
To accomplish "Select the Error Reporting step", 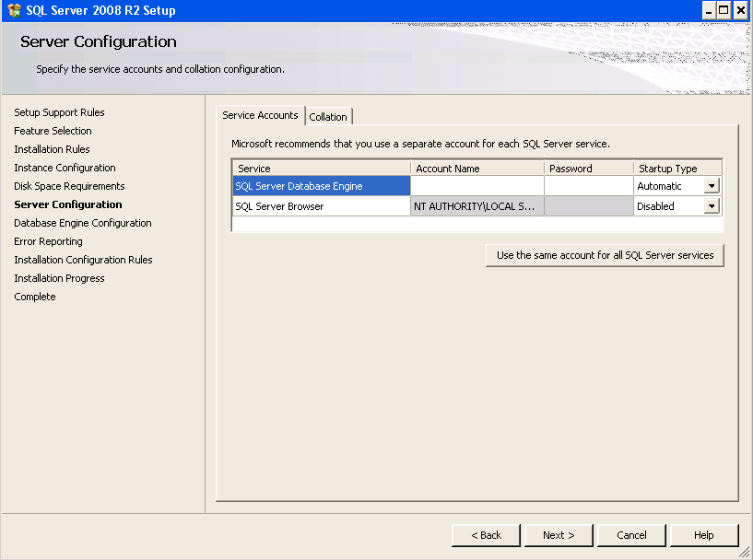I will [x=47, y=241].
